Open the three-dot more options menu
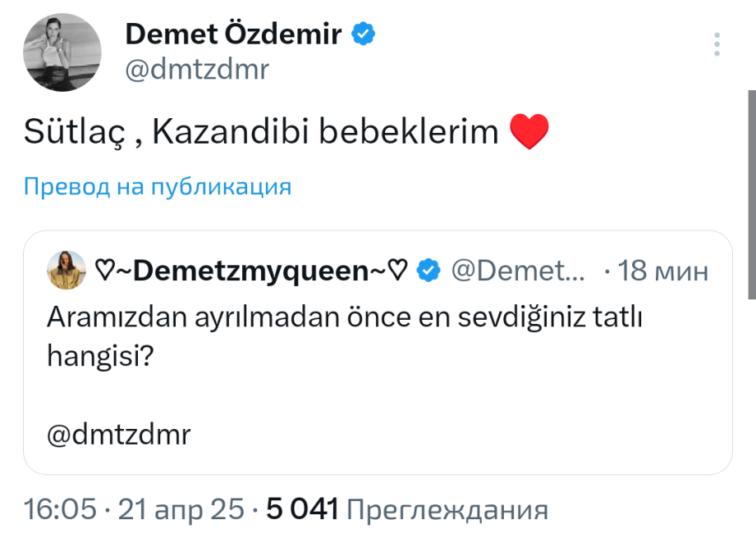 [x=717, y=44]
